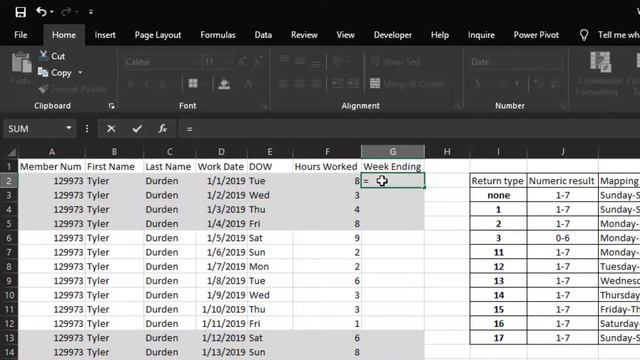This screenshot has width=640, height=360.
Task: Open the Undo history dropdown arrow
Action: (51, 12)
